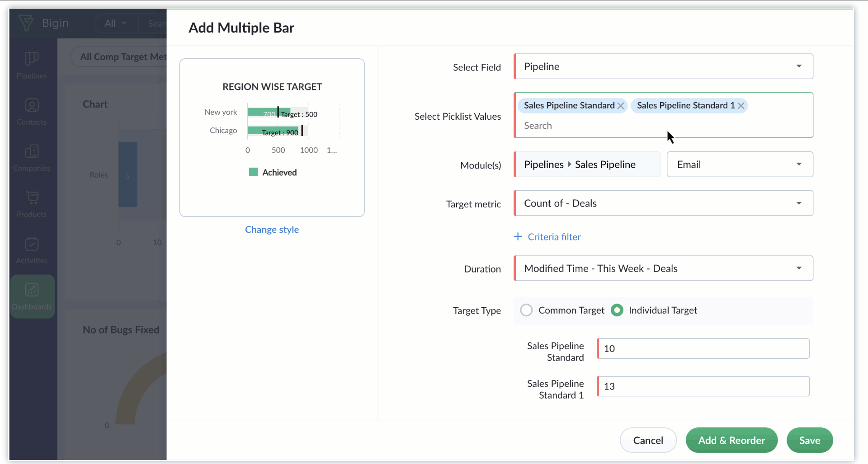
Task: Remove the Sales Pipeline Standard 1 tag
Action: [x=741, y=106]
